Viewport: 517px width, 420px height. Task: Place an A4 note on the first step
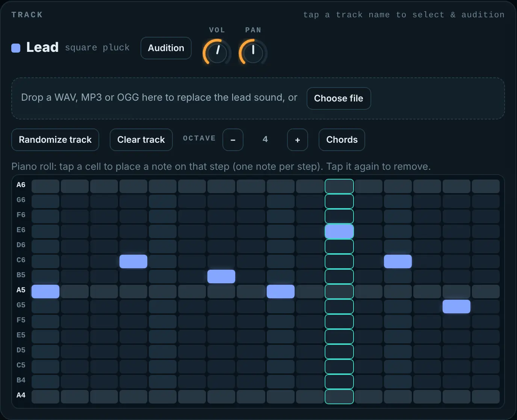point(45,397)
